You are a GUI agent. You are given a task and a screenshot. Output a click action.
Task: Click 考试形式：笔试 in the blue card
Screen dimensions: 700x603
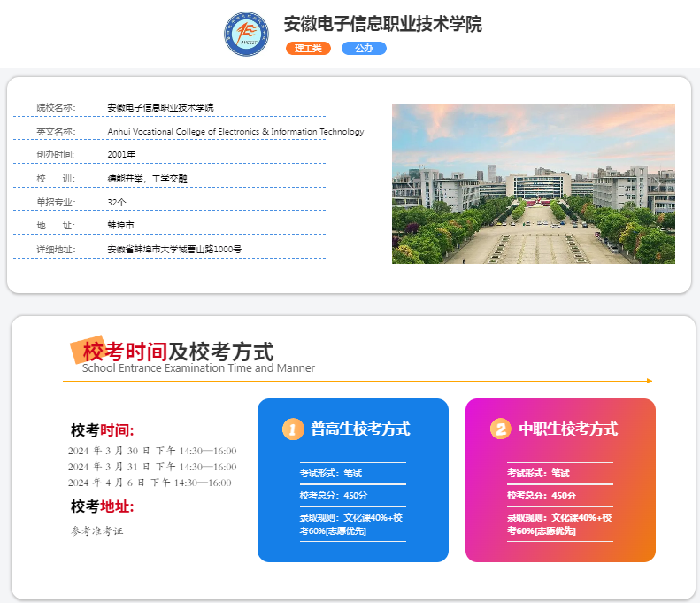click(331, 474)
